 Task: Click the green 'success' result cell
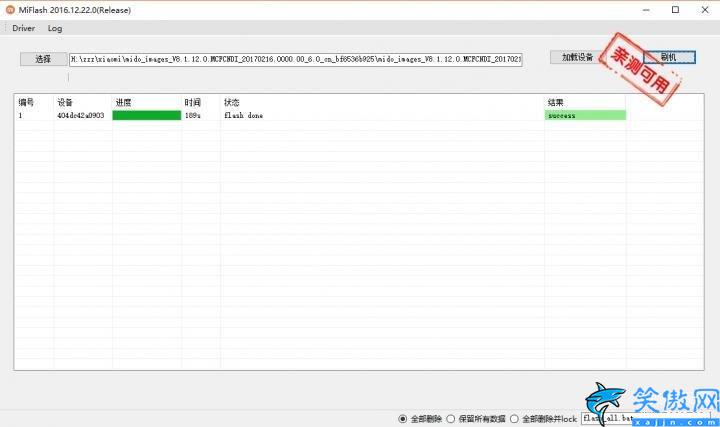[x=585, y=115]
